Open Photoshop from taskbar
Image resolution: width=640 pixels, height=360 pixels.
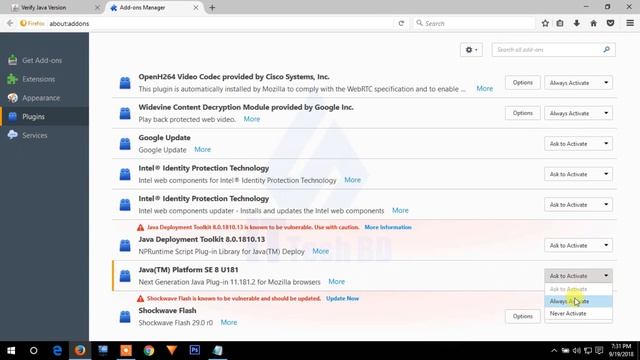pyautogui.click(x=195, y=351)
